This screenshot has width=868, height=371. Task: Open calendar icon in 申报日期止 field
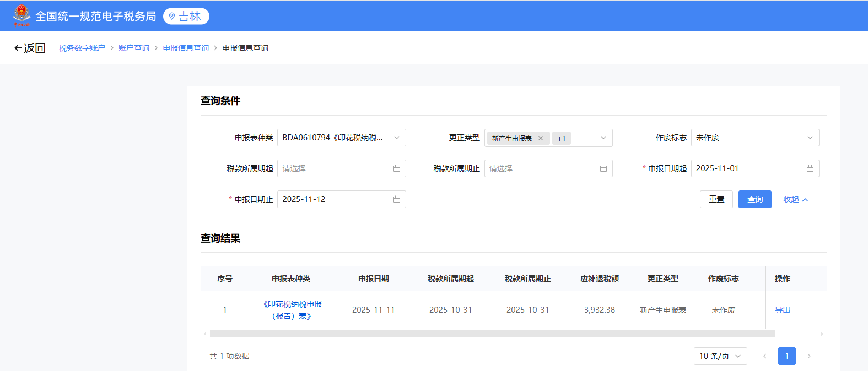(x=397, y=199)
